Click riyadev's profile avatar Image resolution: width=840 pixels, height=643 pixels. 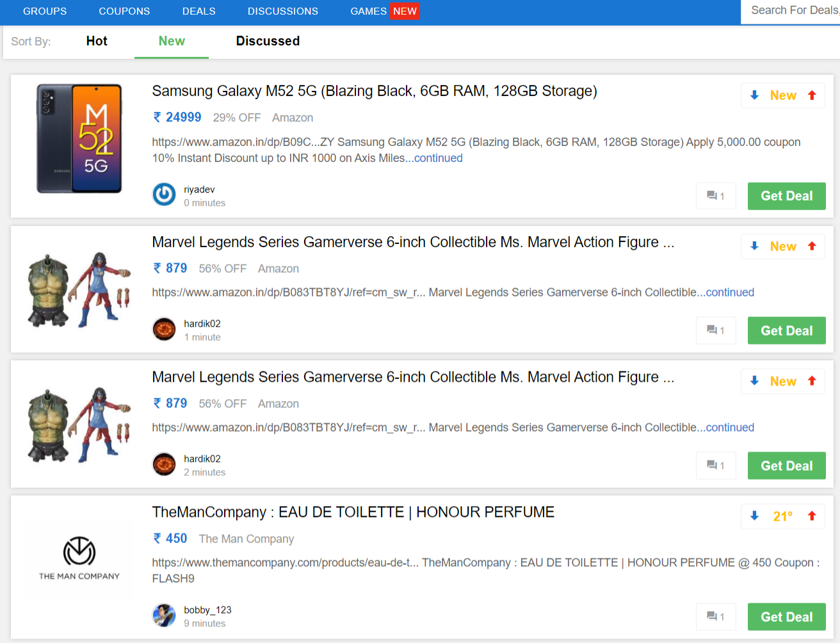(164, 195)
